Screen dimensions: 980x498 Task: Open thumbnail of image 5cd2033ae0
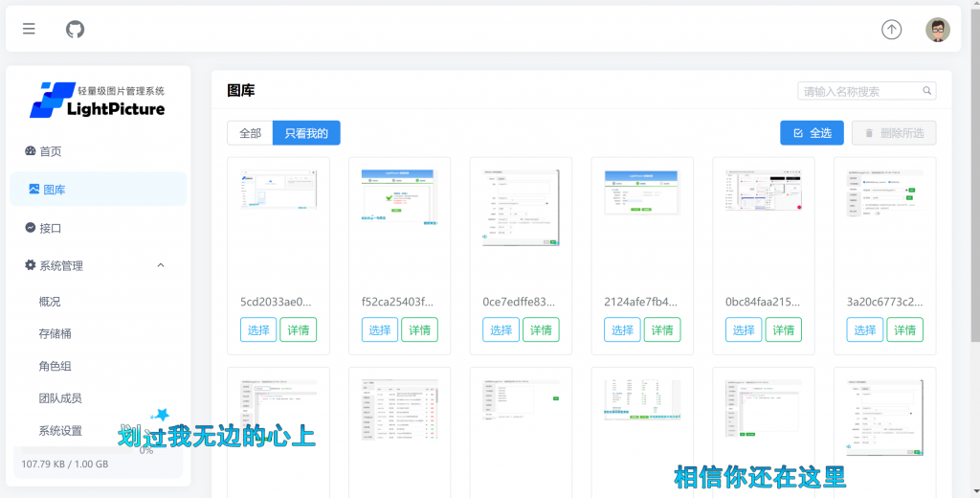(x=278, y=189)
